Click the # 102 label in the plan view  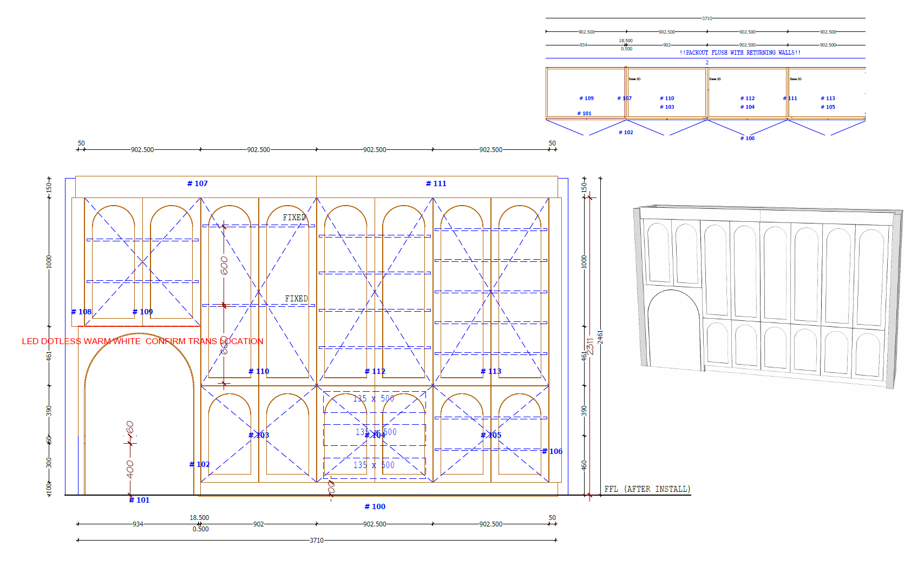tap(626, 132)
